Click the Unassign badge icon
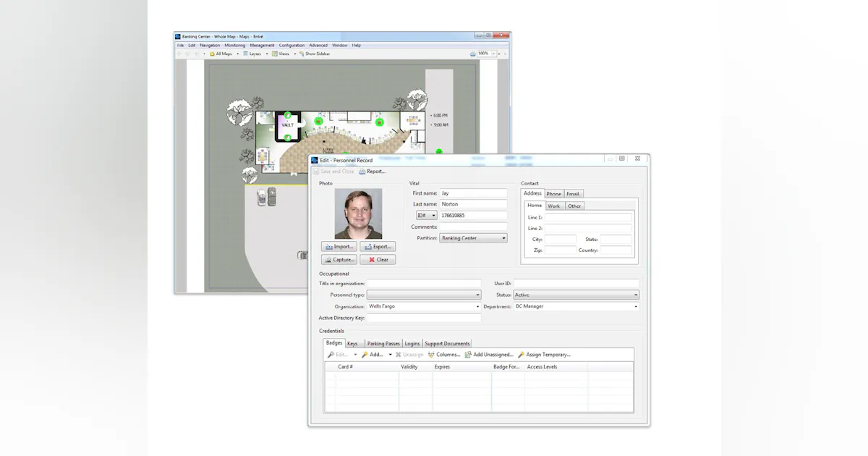This screenshot has height=456, width=868. (x=399, y=355)
